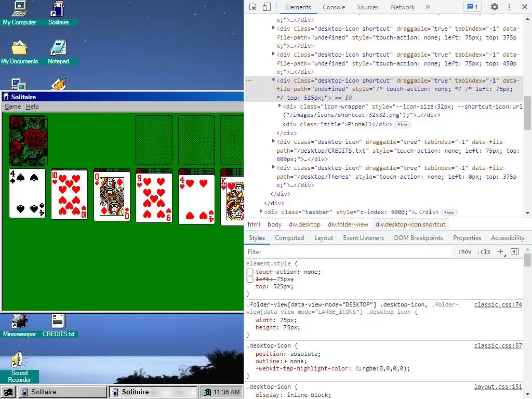Expand the icon-wrapper div node
532x399 pixels.
tap(280, 106)
